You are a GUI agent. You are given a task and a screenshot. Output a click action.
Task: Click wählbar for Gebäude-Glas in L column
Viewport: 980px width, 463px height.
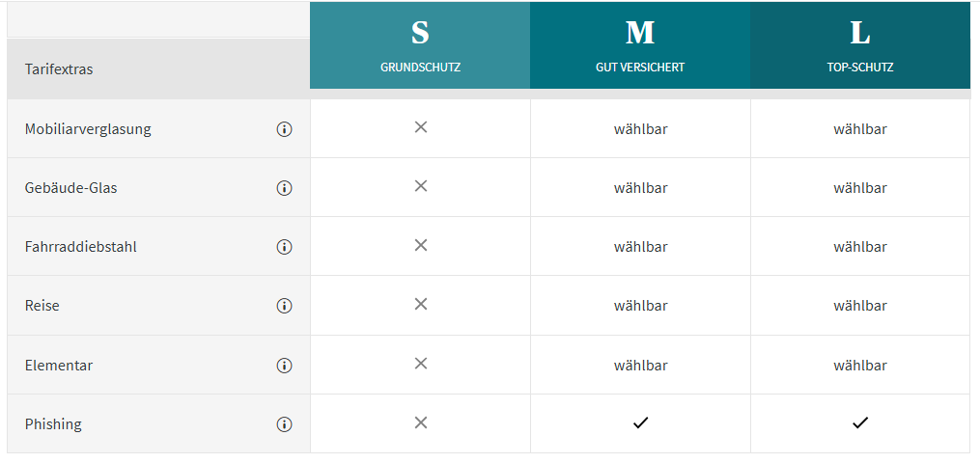pos(860,188)
